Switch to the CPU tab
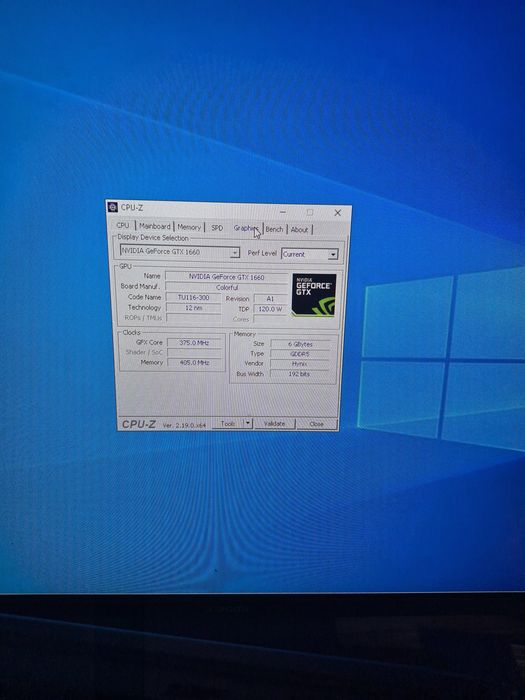 [x=123, y=225]
